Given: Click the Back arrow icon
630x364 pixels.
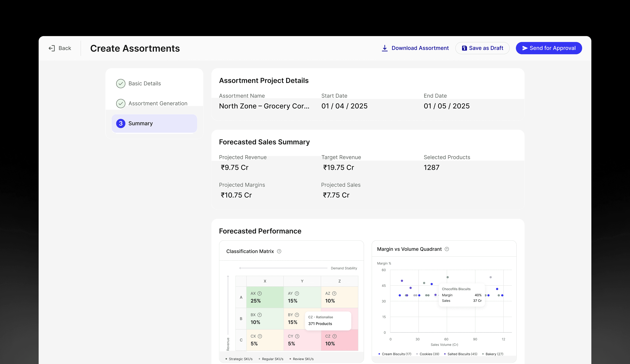Looking at the screenshot, I should pos(52,48).
